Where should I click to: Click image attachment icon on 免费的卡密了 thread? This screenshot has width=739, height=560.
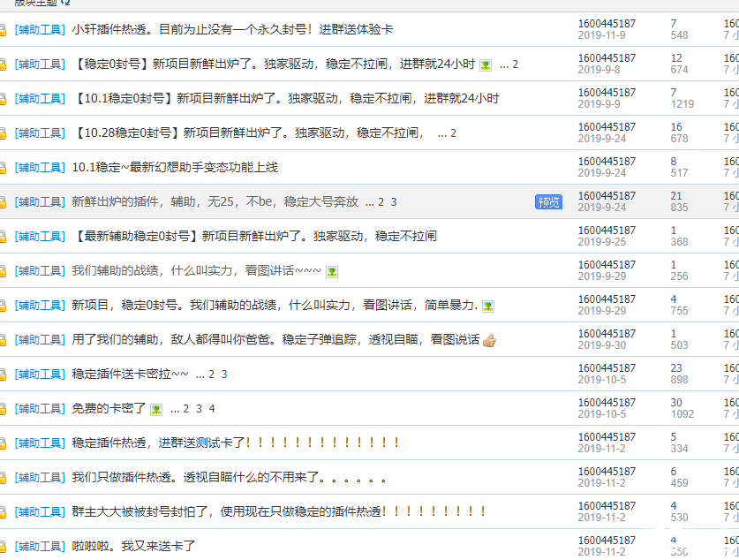tap(156, 409)
